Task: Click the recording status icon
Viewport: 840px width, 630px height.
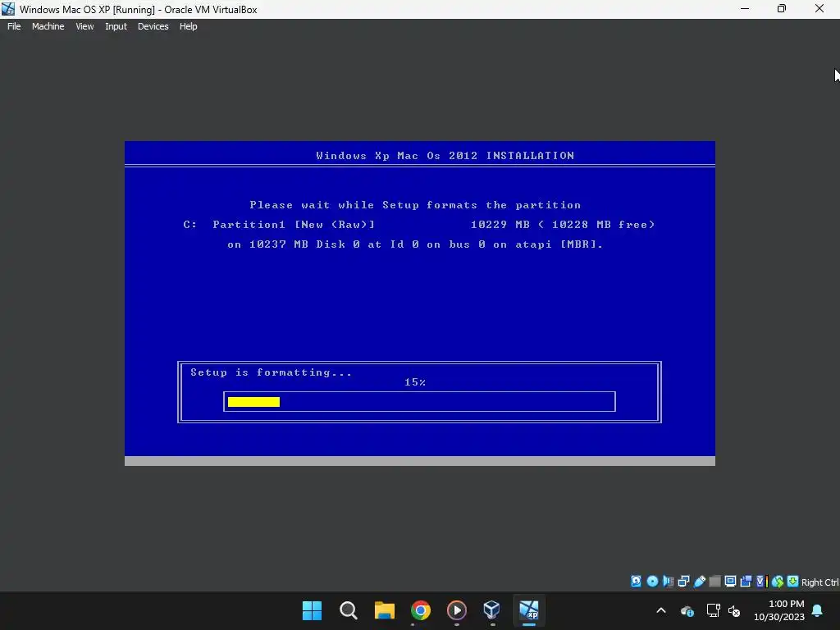Action: coord(746,582)
